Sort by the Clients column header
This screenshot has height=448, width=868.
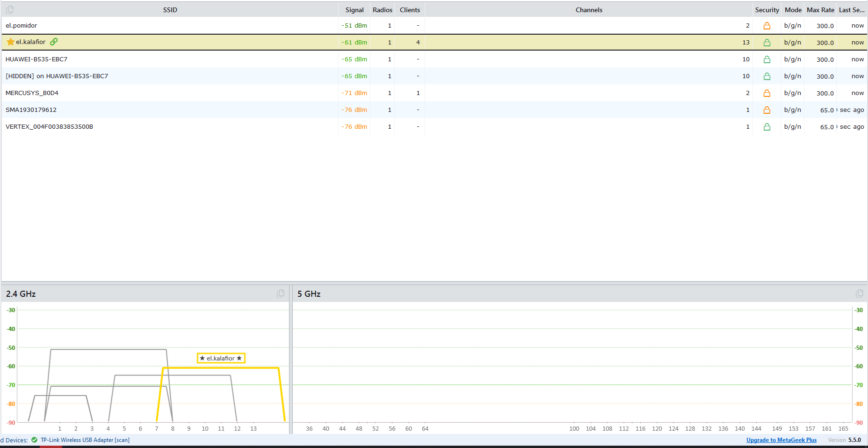coord(410,10)
